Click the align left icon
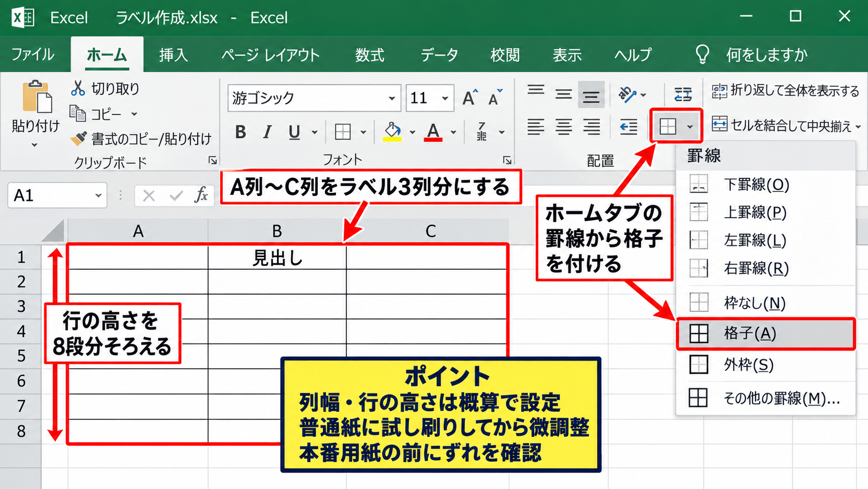Image resolution: width=868 pixels, height=489 pixels. [536, 126]
